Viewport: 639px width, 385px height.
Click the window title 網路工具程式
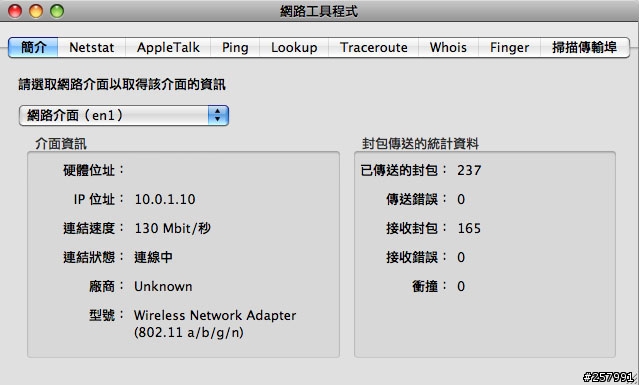pyautogui.click(x=319, y=11)
